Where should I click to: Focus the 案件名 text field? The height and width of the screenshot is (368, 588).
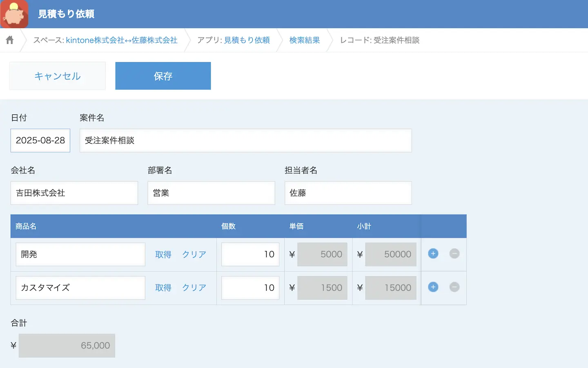(245, 141)
